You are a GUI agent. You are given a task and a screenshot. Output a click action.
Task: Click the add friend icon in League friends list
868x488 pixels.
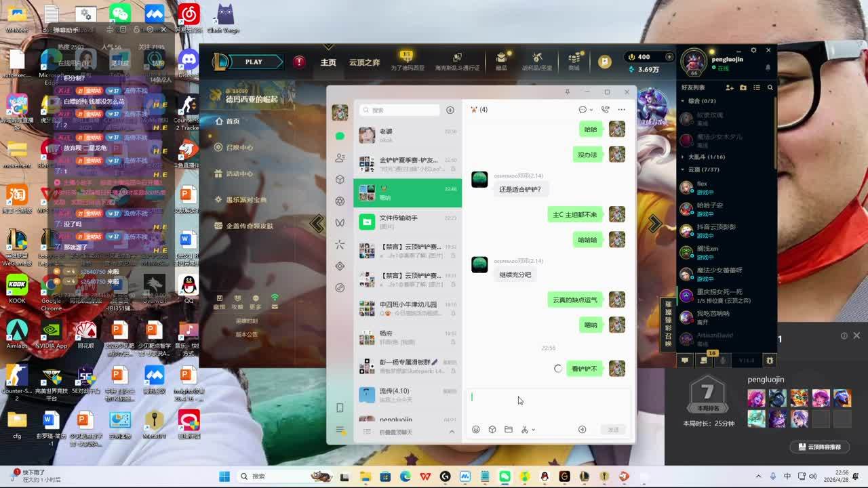click(730, 87)
